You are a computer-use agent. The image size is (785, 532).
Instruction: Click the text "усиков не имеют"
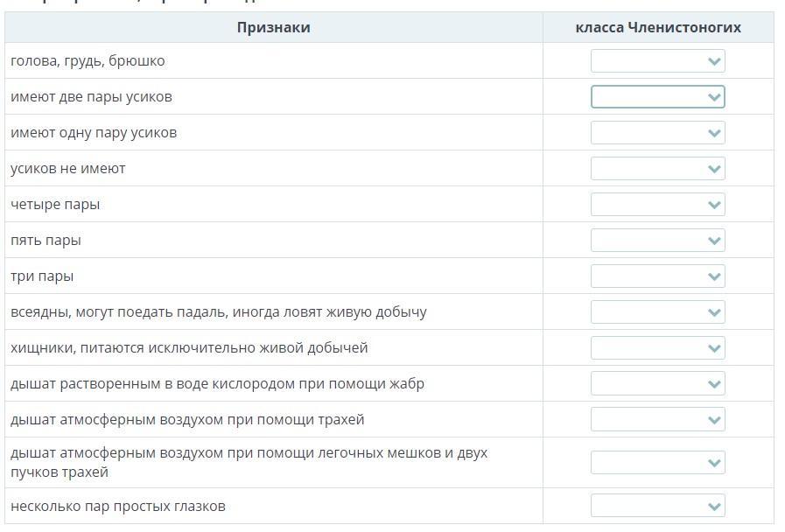tap(68, 169)
